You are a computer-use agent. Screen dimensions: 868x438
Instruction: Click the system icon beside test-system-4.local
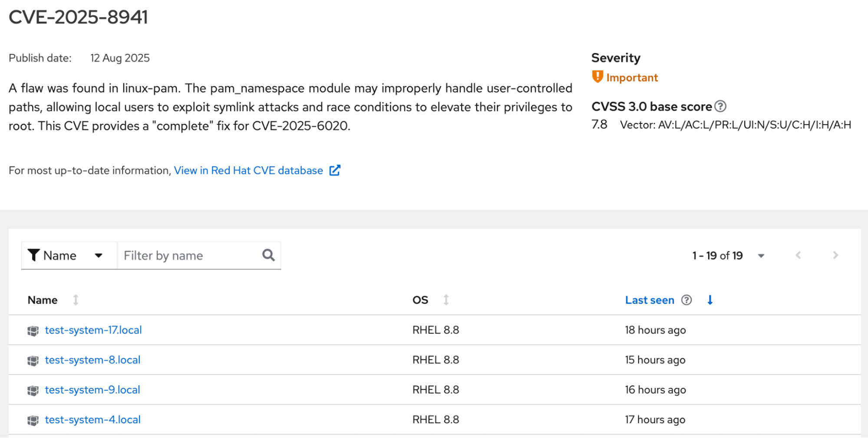click(x=33, y=420)
